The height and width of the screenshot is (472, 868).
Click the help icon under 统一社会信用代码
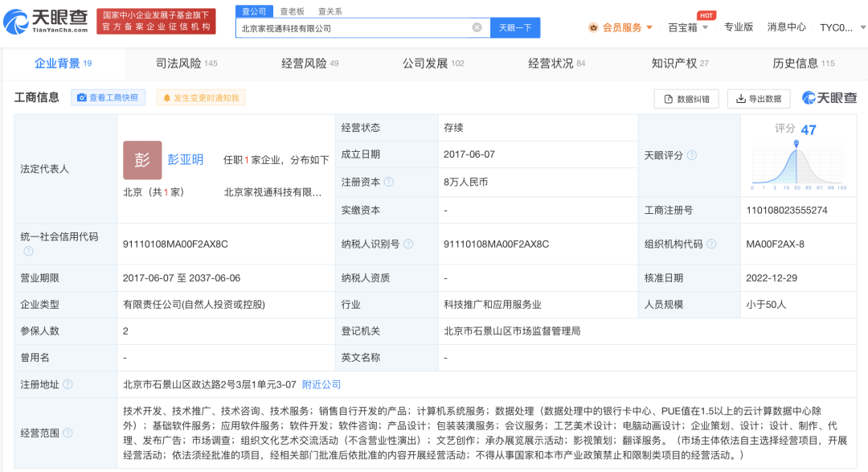(x=28, y=251)
